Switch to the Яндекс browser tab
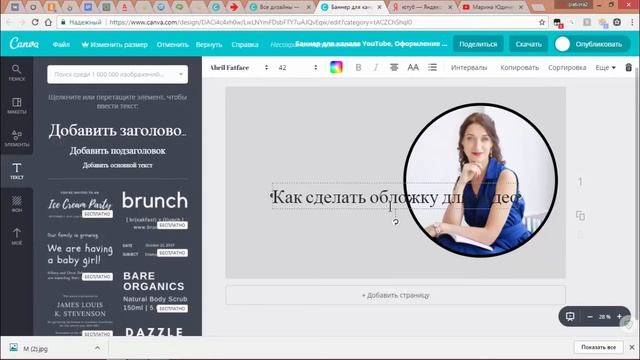640x360 pixels. (x=422, y=7)
